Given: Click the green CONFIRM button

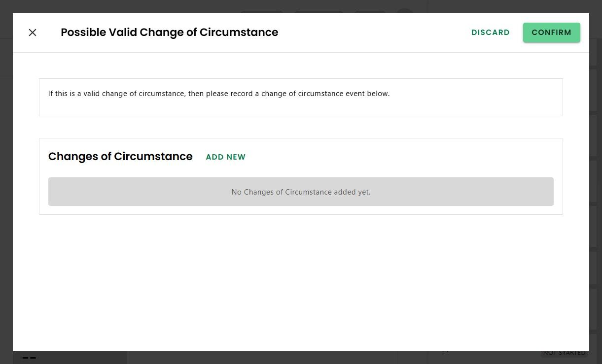Looking at the screenshot, I should click(551, 33).
